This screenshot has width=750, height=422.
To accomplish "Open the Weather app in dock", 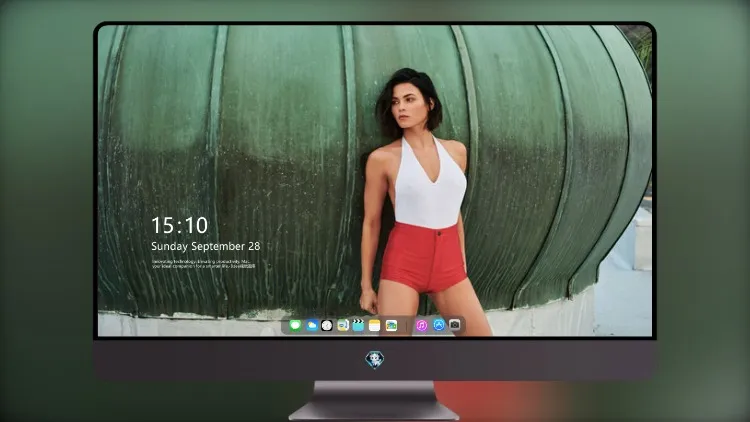I will (x=311, y=326).
